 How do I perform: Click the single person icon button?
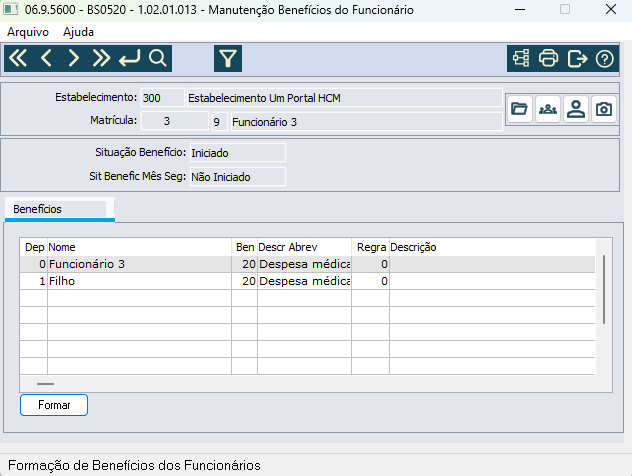tap(576, 109)
